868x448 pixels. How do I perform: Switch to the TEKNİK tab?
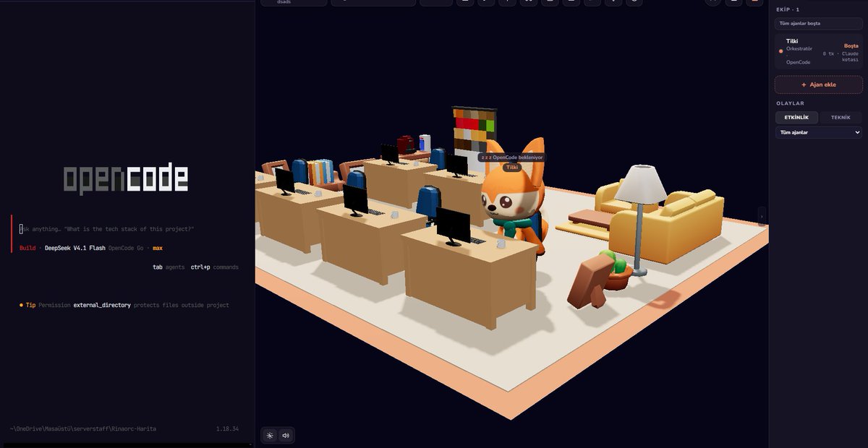(x=841, y=117)
